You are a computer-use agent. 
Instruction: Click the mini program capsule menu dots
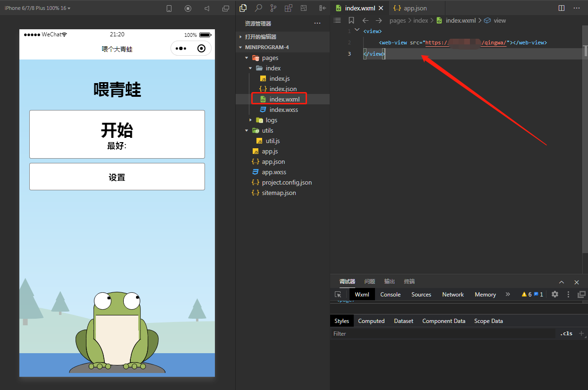[x=181, y=49]
